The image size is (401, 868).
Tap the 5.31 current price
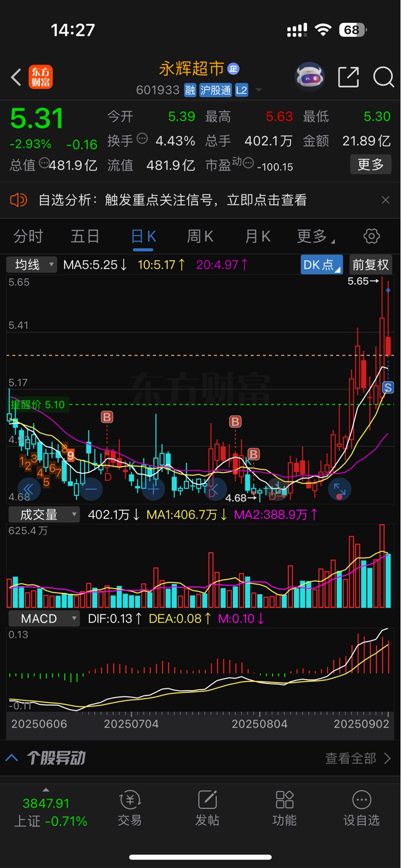pyautogui.click(x=37, y=118)
